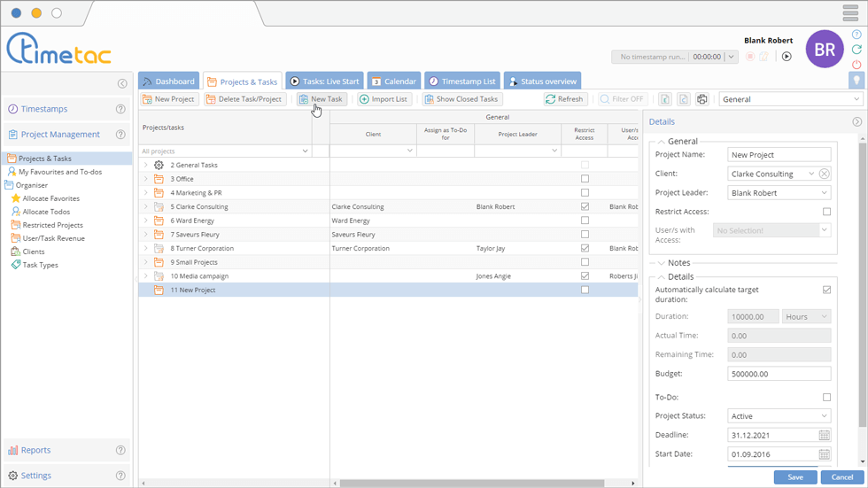Viewport: 868px width, 488px height.
Task: Click the Budget input field
Action: pos(779,374)
